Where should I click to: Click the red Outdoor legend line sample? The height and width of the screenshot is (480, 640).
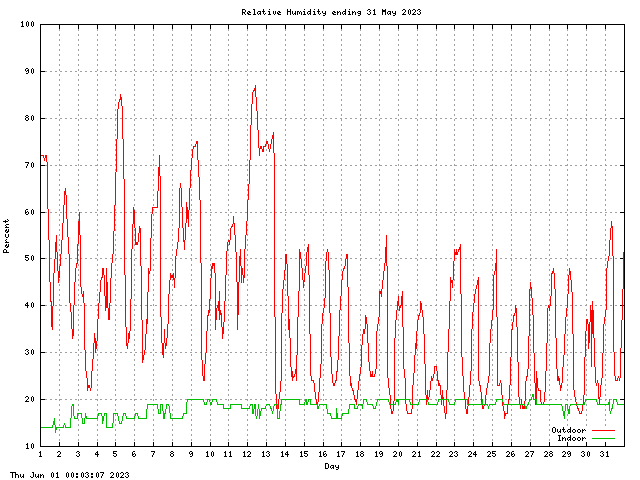click(x=603, y=430)
